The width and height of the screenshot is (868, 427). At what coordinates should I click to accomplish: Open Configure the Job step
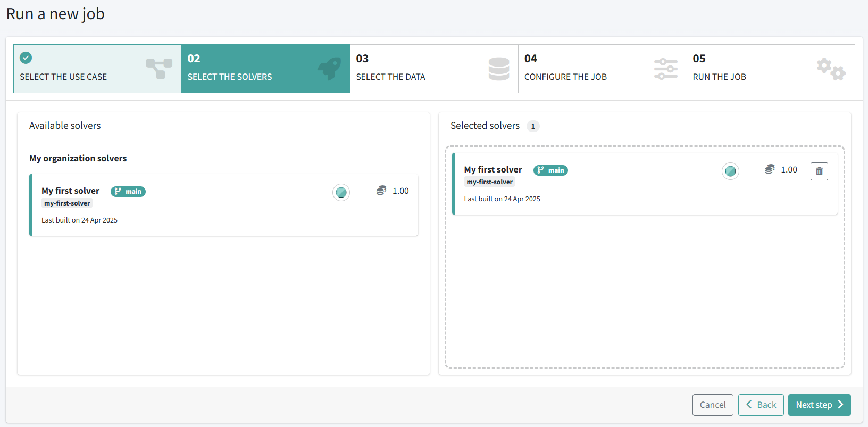(x=565, y=77)
